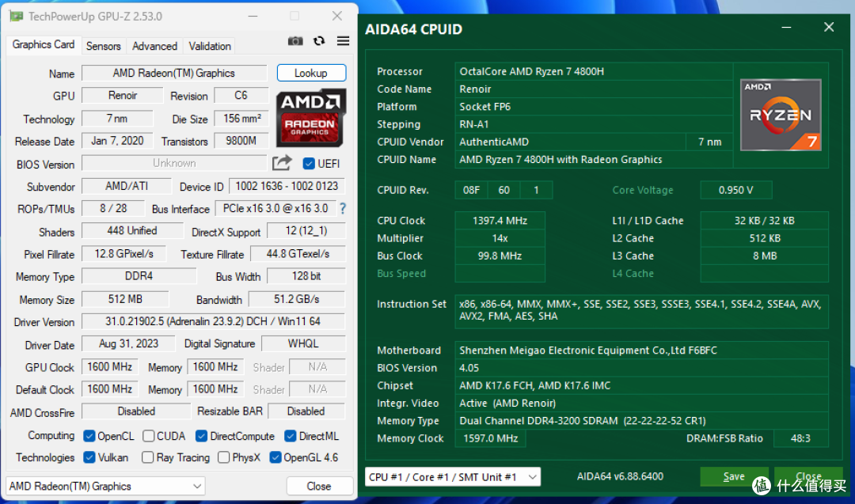Screen dimensions: 855x504
Task: Click the Resizable BAR value 'Disabled'
Action: (x=306, y=411)
